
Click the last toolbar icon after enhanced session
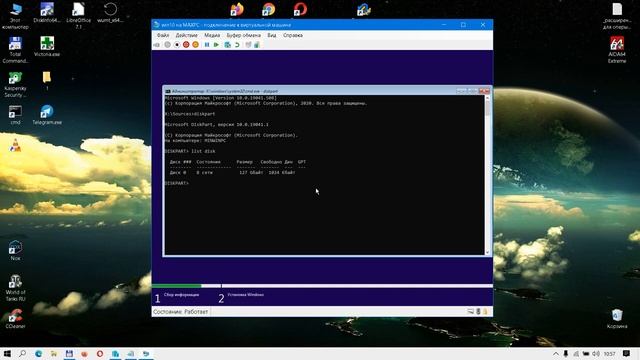point(257,45)
